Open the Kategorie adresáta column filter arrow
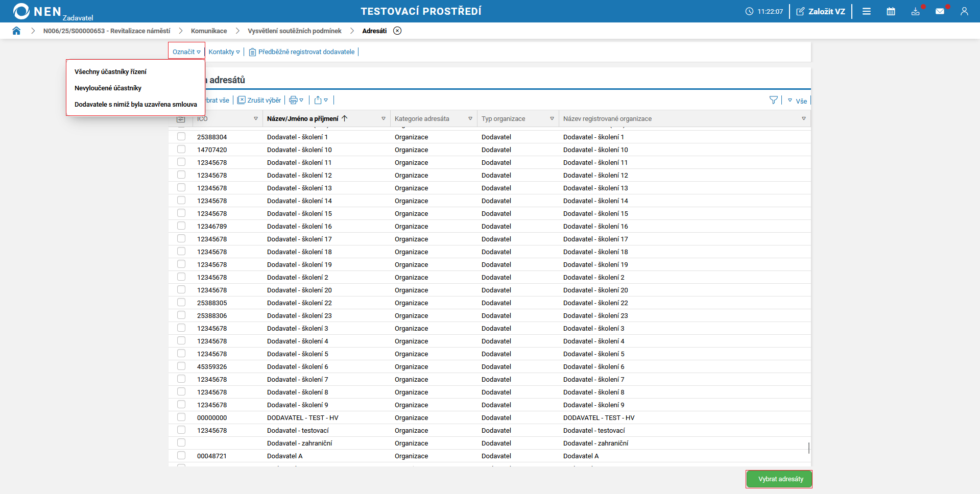The width and height of the screenshot is (980, 494). 470,119
